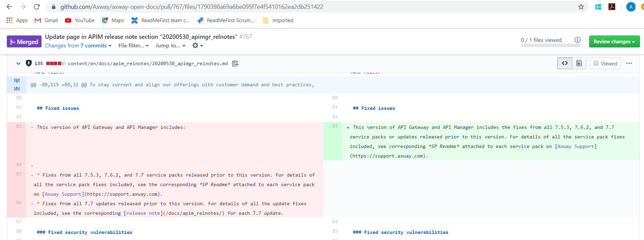Mark the file as Viewed checkbox
Image resolution: width=644 pixels, height=240 pixels.
[x=596, y=63]
